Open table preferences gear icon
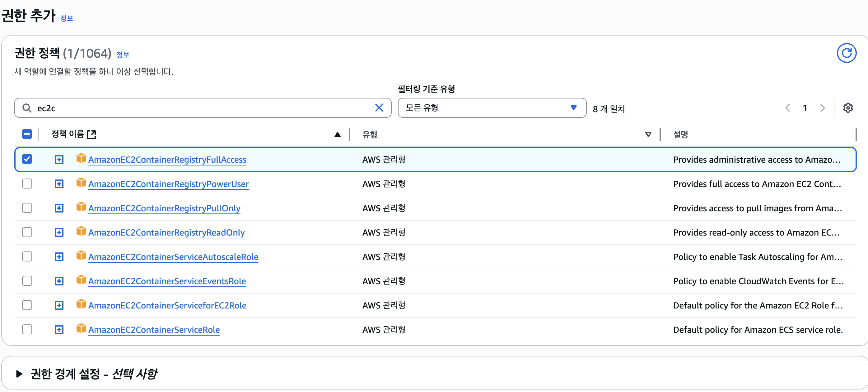 coord(847,108)
